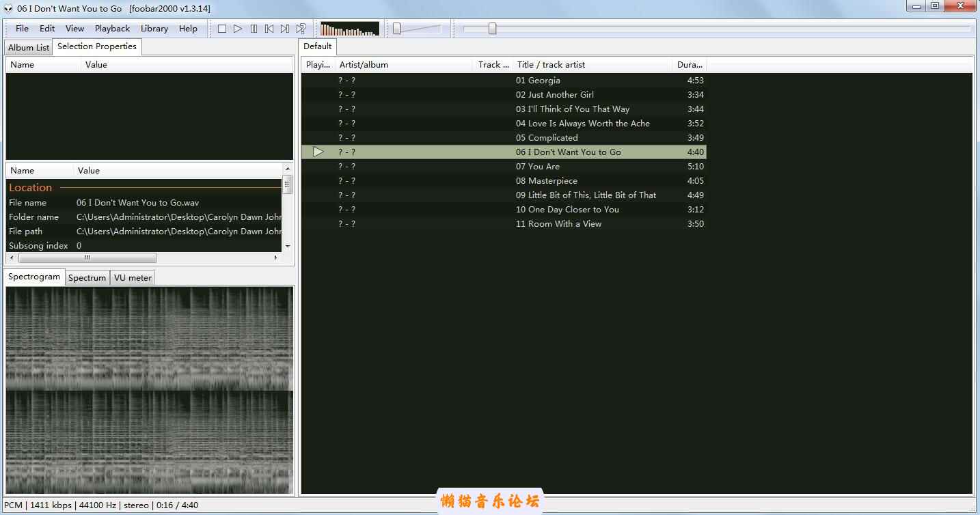
Task: Switch to the Album List tab
Action: 29,48
